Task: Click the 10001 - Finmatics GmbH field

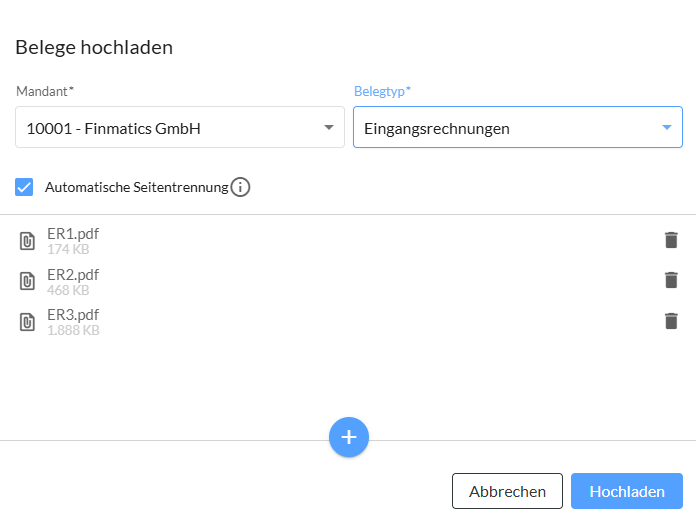Action: (x=180, y=127)
